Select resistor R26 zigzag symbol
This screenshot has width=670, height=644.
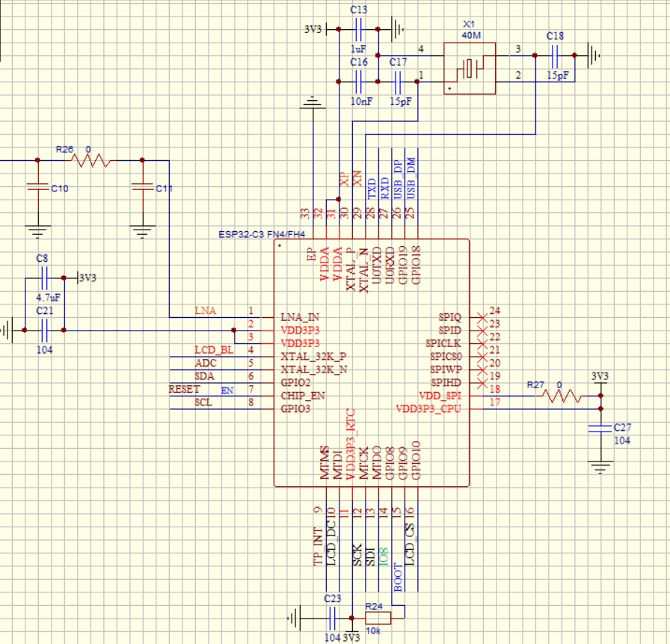pos(91,161)
